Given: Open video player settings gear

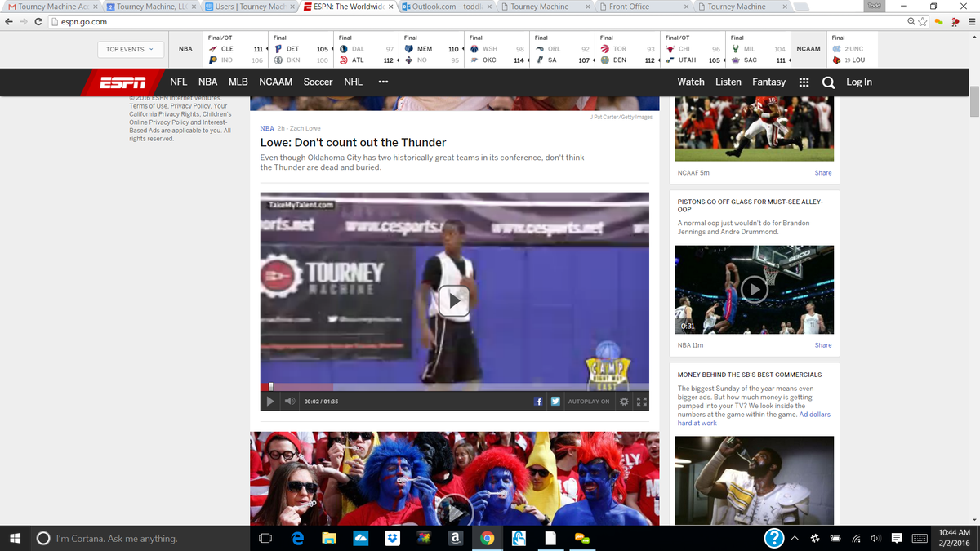Looking at the screenshot, I should [625, 402].
